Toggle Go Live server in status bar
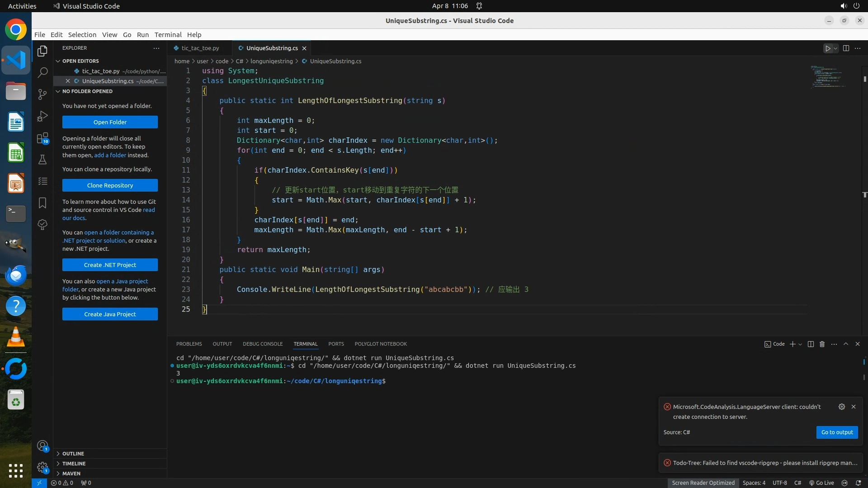868x488 pixels. tap(821, 483)
